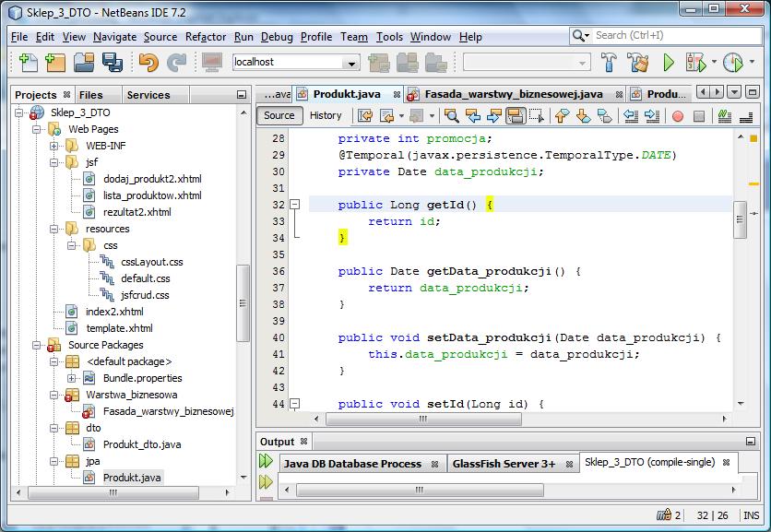Click the Debug Project icon
The height and width of the screenshot is (532, 771).
[x=695, y=63]
